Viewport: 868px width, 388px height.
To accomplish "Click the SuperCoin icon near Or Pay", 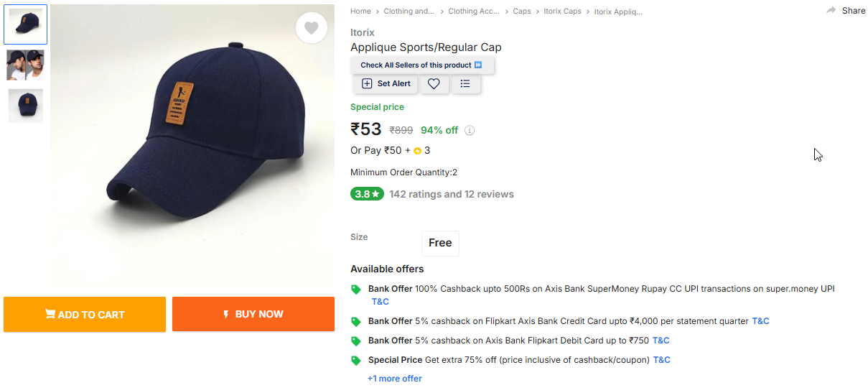I will click(x=417, y=151).
